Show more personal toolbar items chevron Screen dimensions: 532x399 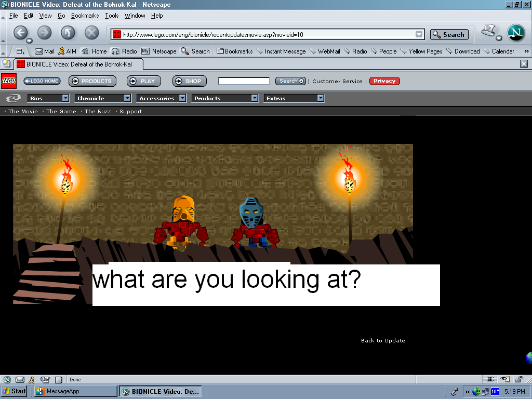(527, 51)
